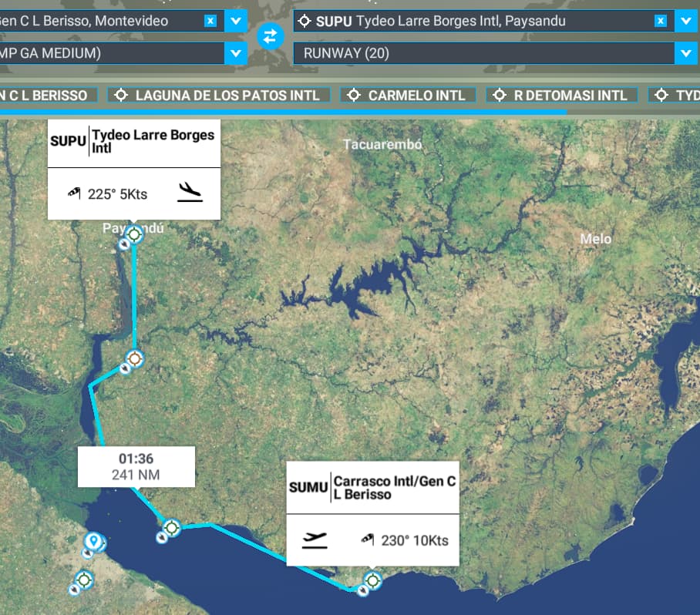This screenshot has height=615, width=700.
Task: Select the SUMU Carrasco airport map marker
Action: (373, 580)
